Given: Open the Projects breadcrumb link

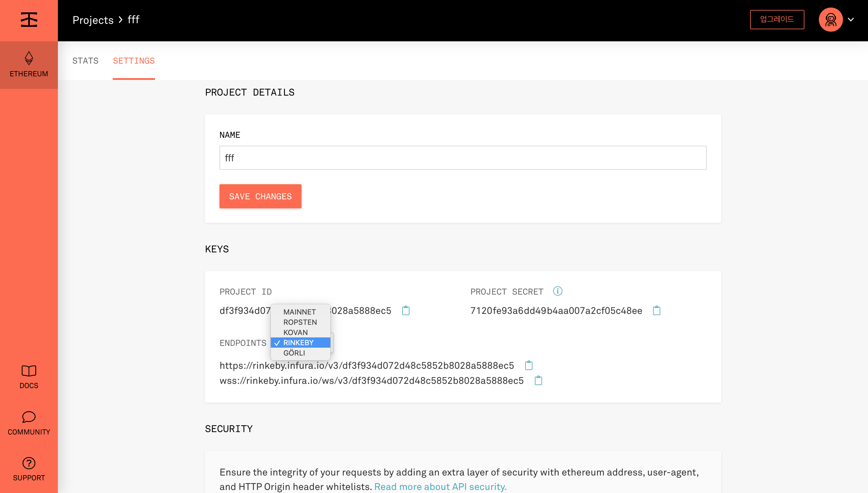Looking at the screenshot, I should click(93, 20).
